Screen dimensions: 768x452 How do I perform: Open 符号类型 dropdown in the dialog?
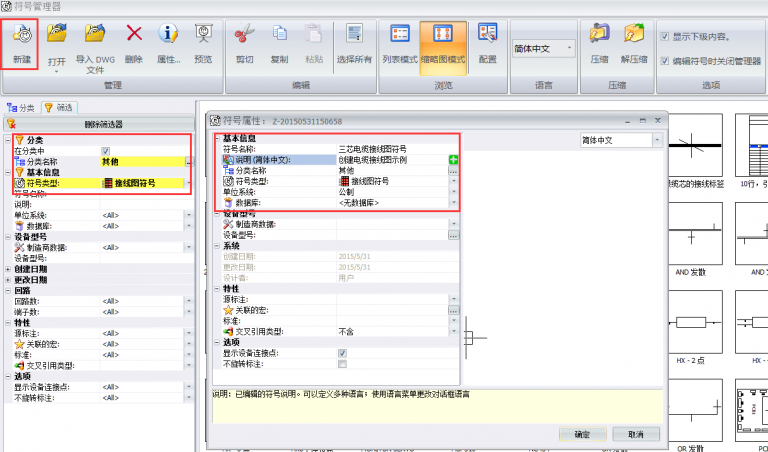(454, 181)
